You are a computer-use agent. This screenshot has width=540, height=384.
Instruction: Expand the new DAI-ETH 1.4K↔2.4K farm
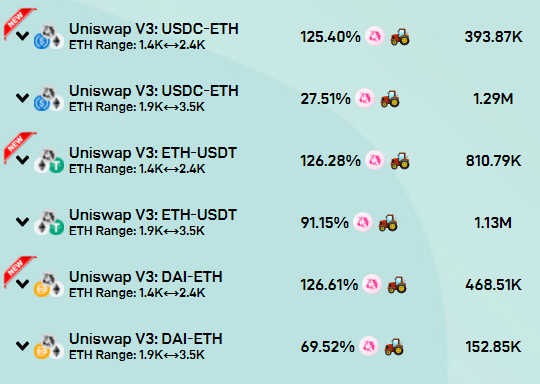pyautogui.click(x=22, y=283)
